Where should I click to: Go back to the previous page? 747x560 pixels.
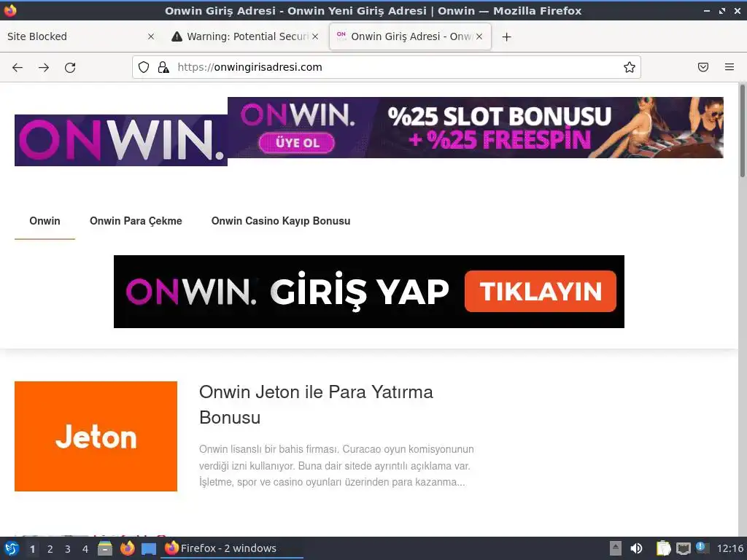coord(18,68)
